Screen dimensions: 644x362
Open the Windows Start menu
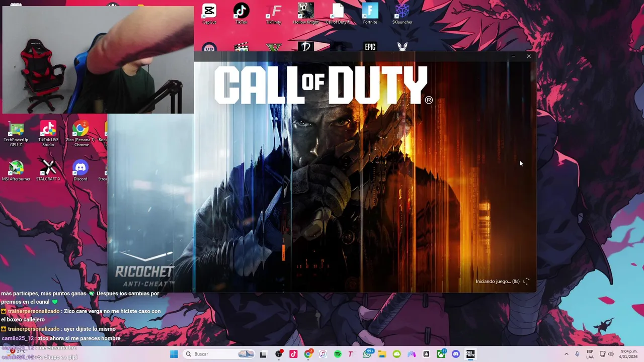tap(174, 354)
